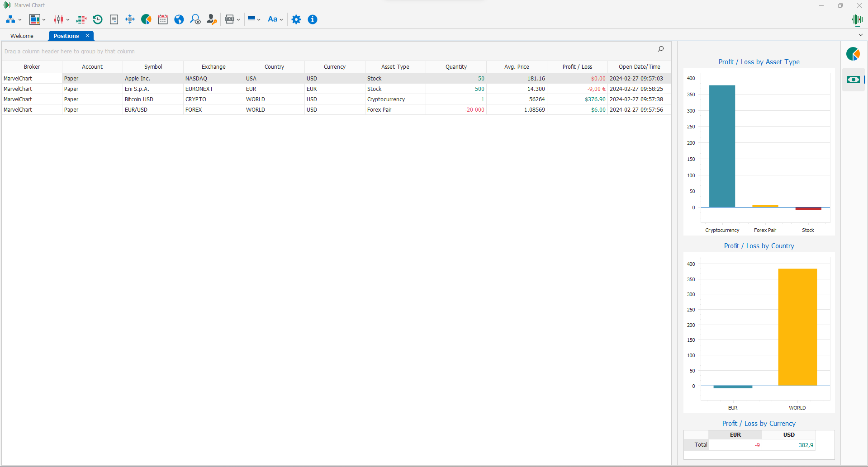868x467 pixels.
Task: Click the Cryptocurrency asset type cell
Action: [x=395, y=99]
